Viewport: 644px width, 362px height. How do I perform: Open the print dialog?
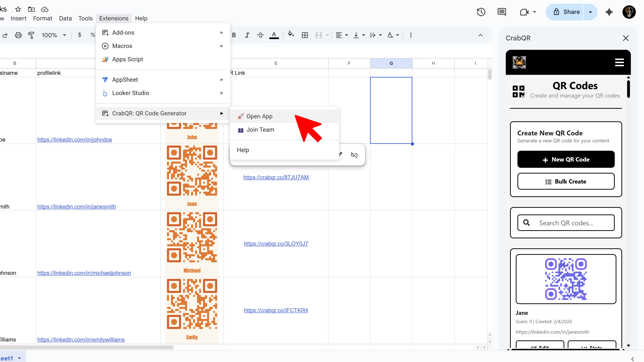click(x=18, y=35)
